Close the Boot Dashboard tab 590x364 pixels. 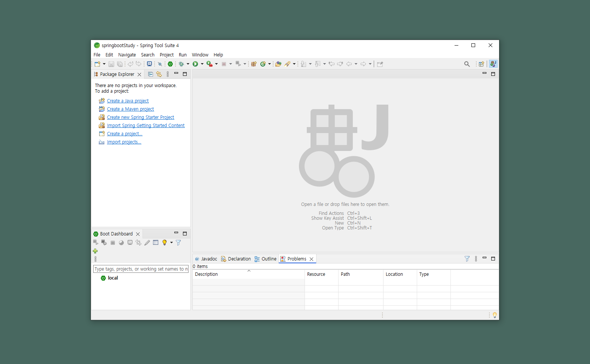[138, 234]
